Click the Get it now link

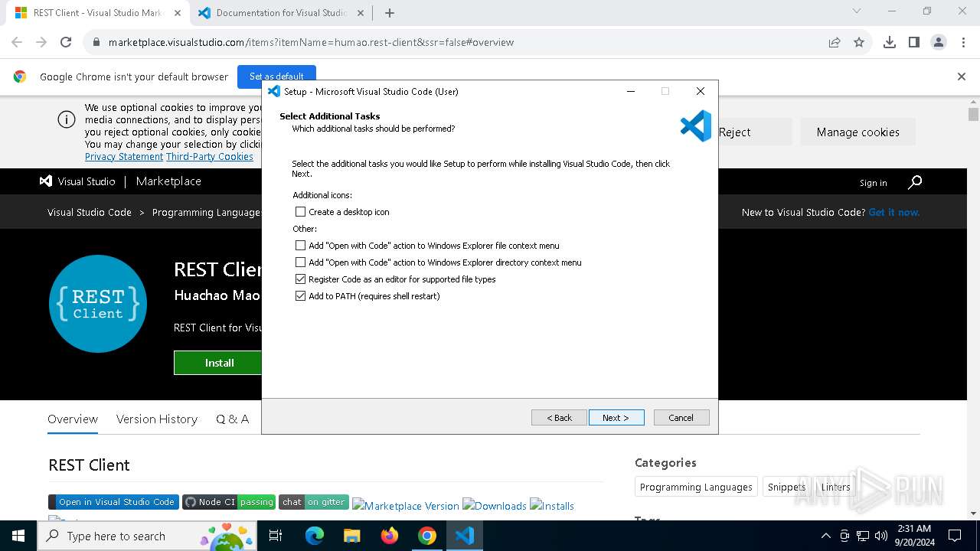point(894,212)
